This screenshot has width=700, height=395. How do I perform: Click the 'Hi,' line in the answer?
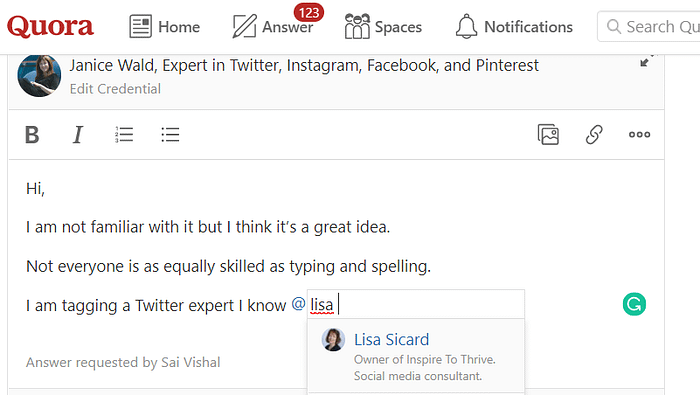pyautogui.click(x=35, y=189)
